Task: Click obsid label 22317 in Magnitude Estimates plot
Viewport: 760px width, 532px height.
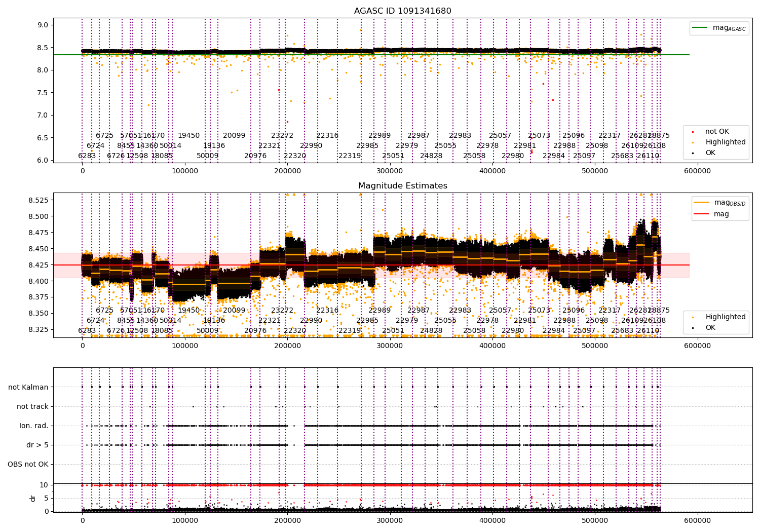Action: pyautogui.click(x=610, y=311)
